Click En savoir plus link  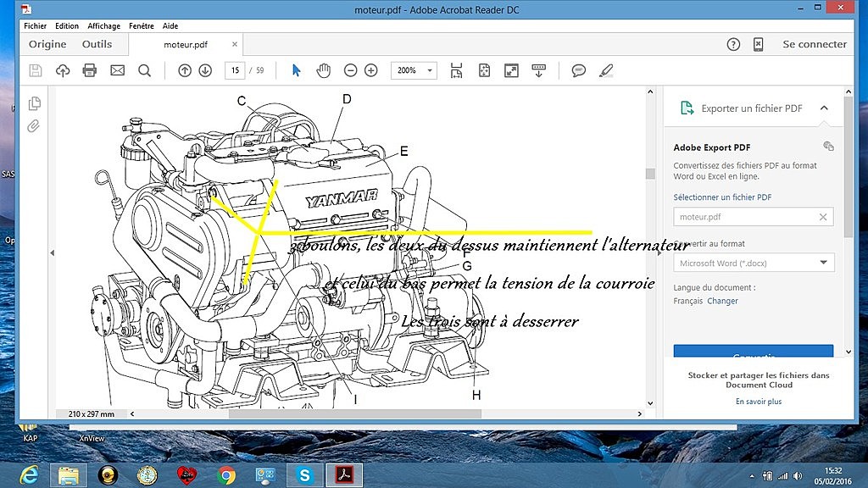pos(759,402)
